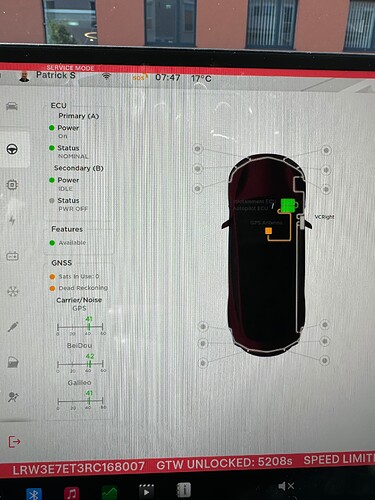Tap the Galileo carrier/noise gauge bar
Screen dimensions: 375x500
tap(80, 401)
